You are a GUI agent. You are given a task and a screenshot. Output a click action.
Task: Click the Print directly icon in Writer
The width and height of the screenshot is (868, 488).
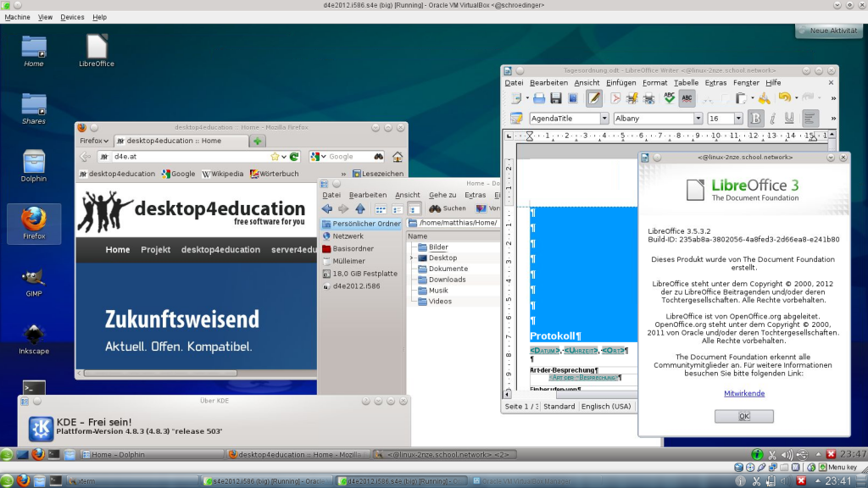pos(632,98)
